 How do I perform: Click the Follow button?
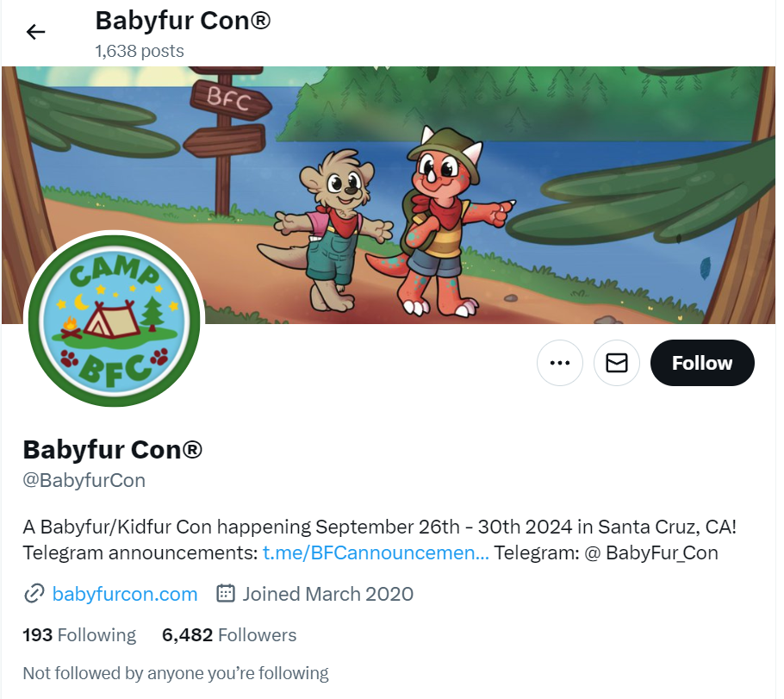point(702,363)
